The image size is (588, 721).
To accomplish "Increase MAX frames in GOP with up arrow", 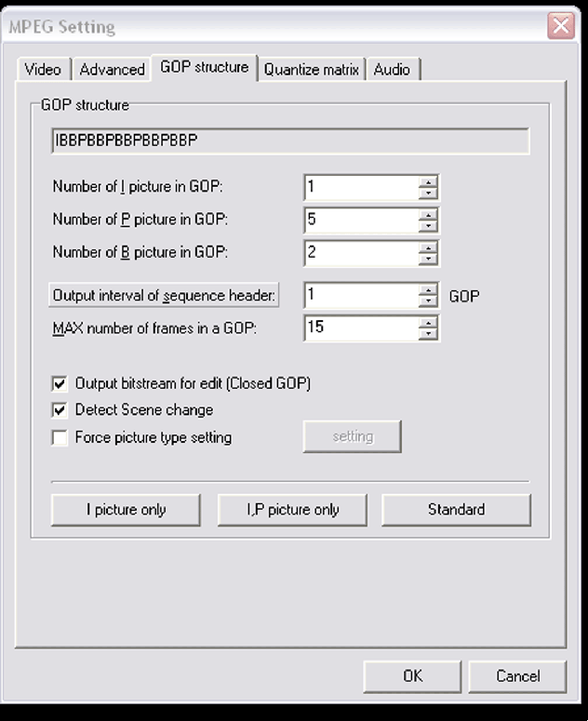I will [x=428, y=323].
